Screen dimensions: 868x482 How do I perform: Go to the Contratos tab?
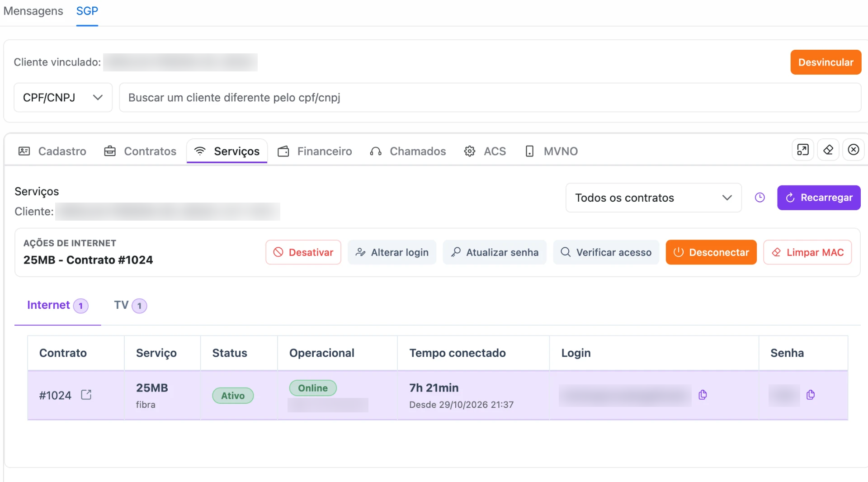pyautogui.click(x=140, y=151)
